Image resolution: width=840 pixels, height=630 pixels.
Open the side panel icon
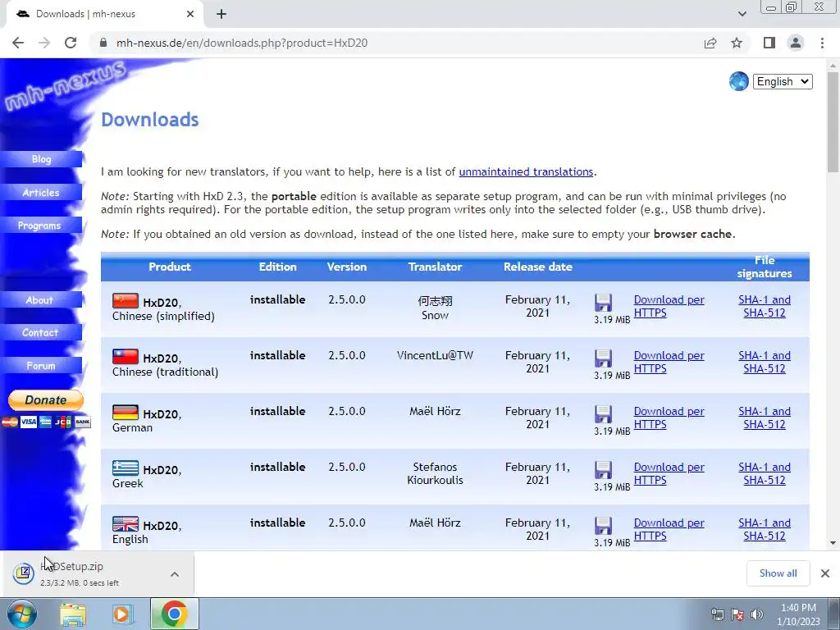(769, 43)
